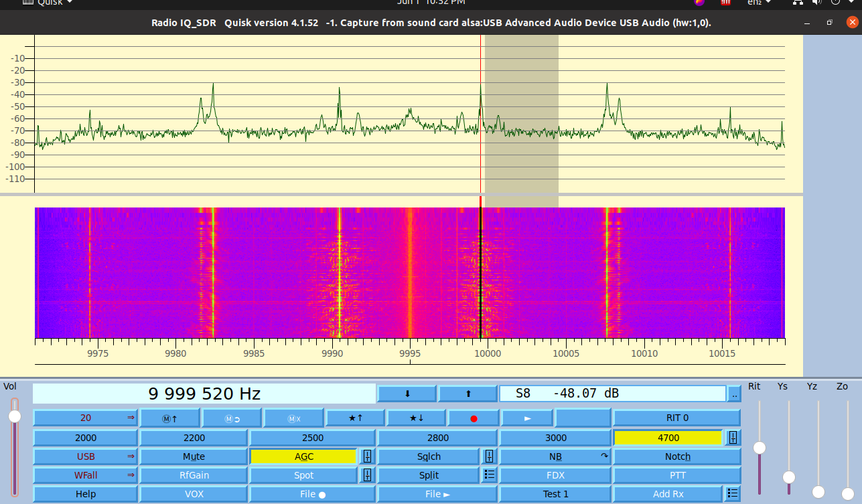Jump to next memory using the M-cycle icon
Viewport: 862px width, 504px height.
232,417
